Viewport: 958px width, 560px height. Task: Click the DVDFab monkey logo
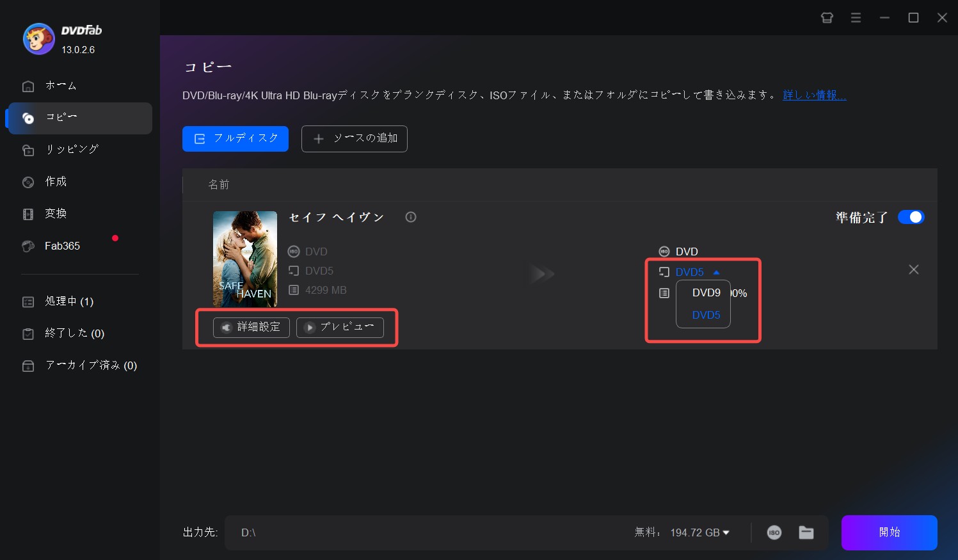tap(39, 39)
